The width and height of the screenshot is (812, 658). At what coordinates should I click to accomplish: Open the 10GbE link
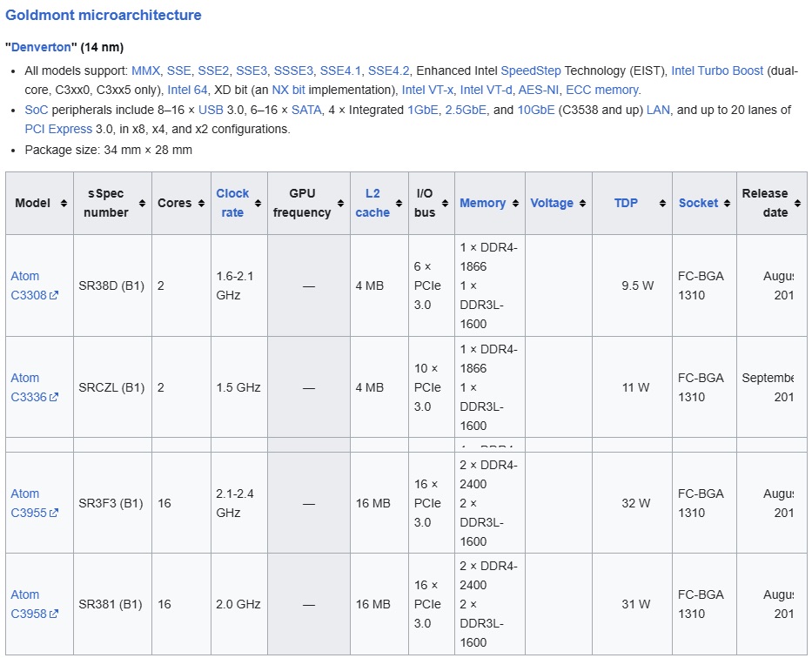point(536,111)
